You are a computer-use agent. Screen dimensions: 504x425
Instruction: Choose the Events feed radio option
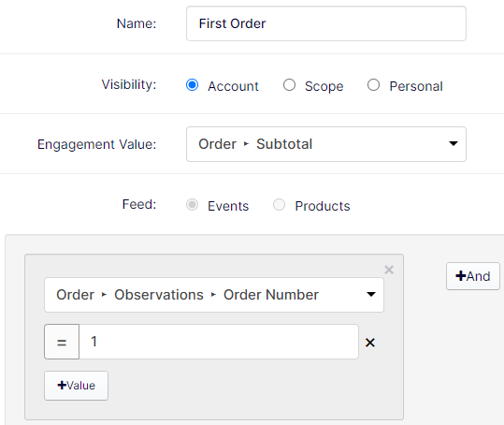tap(193, 205)
